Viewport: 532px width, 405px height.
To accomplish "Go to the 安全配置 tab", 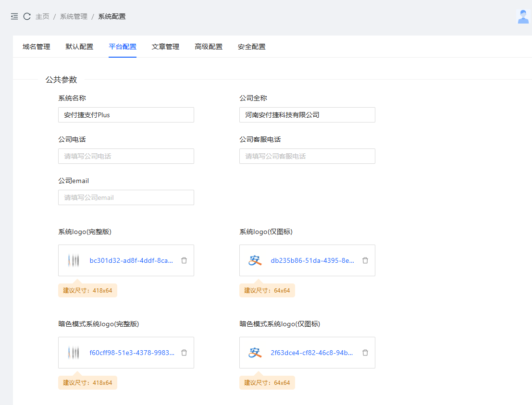I will (x=251, y=47).
